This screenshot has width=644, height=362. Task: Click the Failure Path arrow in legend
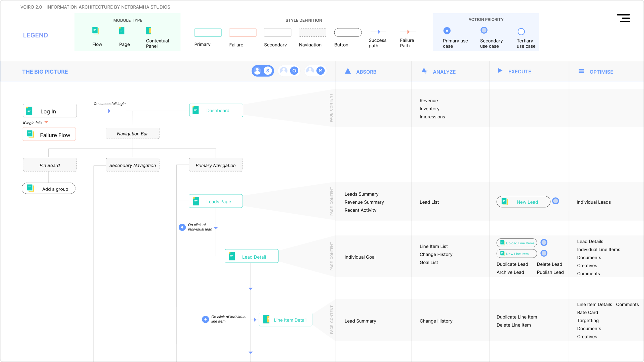tap(408, 32)
